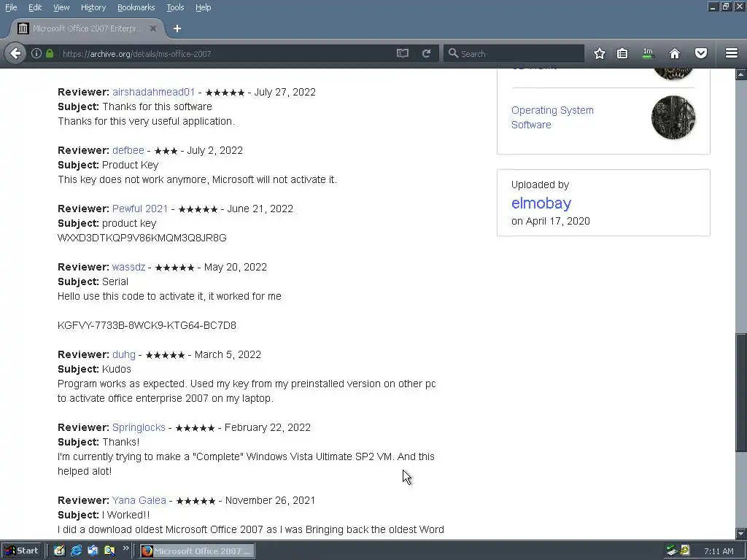747x560 pixels.
Task: Save page to Pocket icon
Action: tap(701, 53)
